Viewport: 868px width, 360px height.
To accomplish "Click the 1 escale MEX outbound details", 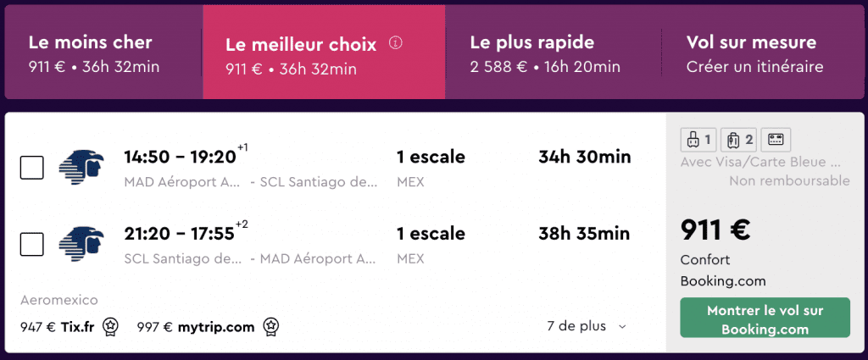I will [431, 168].
